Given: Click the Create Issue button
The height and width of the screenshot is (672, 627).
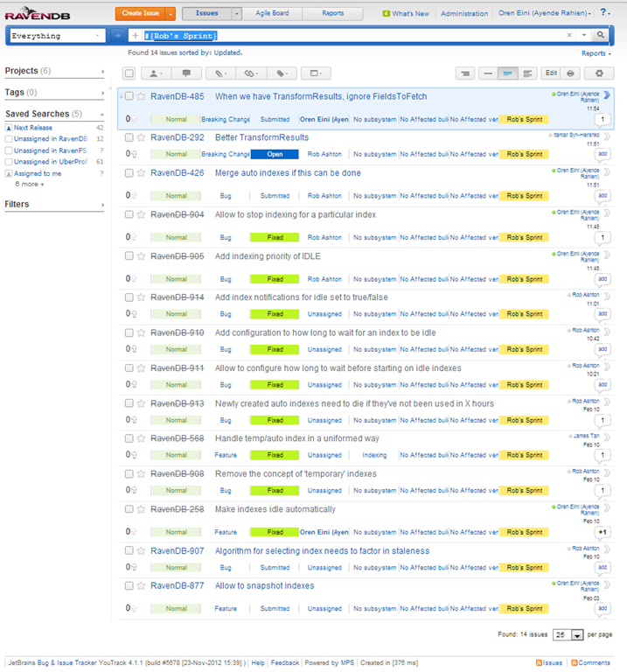Looking at the screenshot, I should pyautogui.click(x=141, y=13).
